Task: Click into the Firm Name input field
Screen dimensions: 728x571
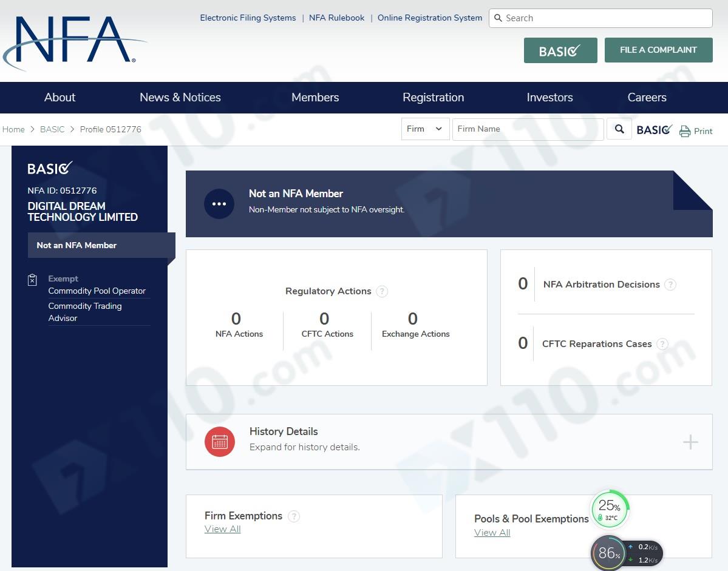Action: [x=528, y=129]
